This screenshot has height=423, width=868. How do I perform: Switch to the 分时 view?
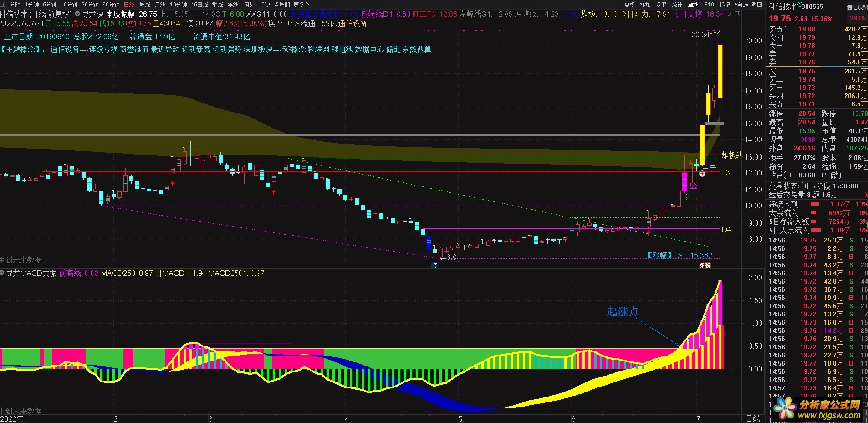[15, 5]
